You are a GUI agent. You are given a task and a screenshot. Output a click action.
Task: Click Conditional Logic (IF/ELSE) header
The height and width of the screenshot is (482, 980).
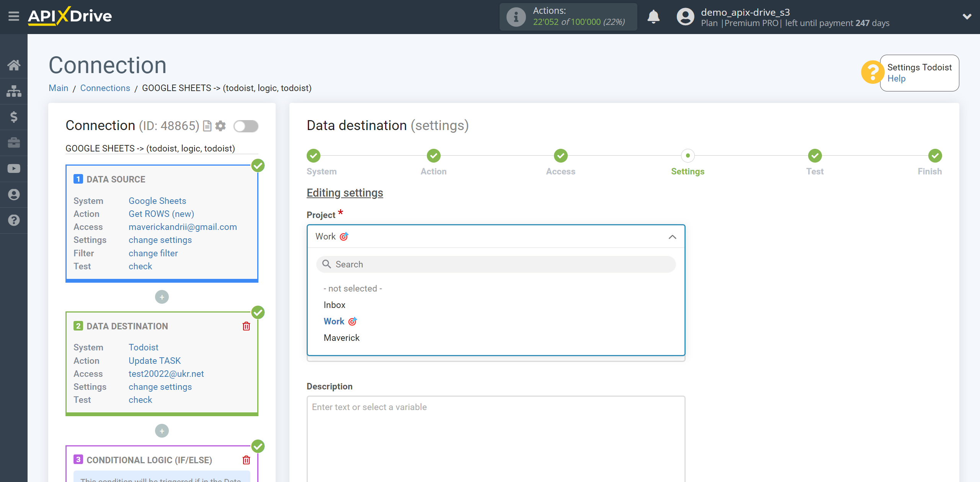point(149,460)
